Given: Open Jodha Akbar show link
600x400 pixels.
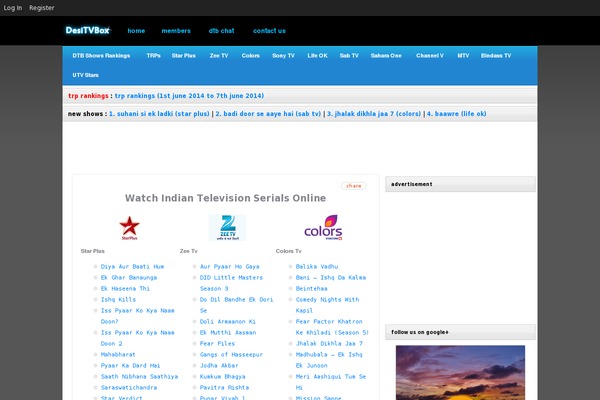Looking at the screenshot, I should coord(219,366).
